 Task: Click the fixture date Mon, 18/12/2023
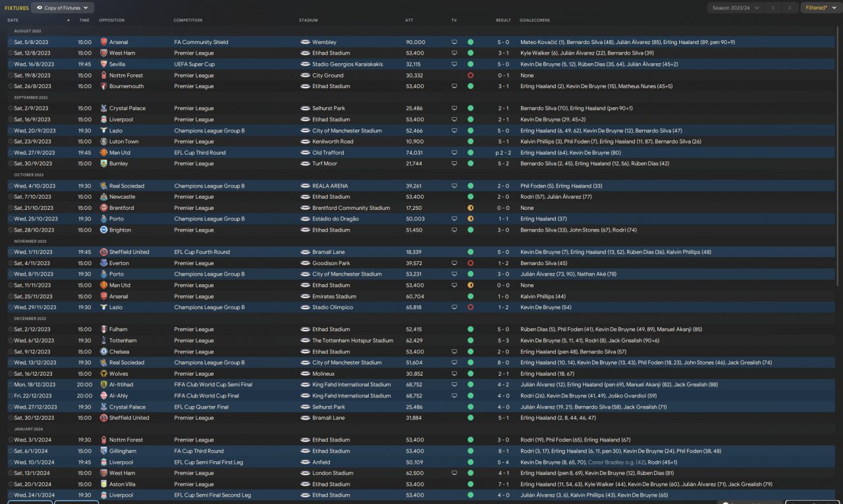point(35,385)
